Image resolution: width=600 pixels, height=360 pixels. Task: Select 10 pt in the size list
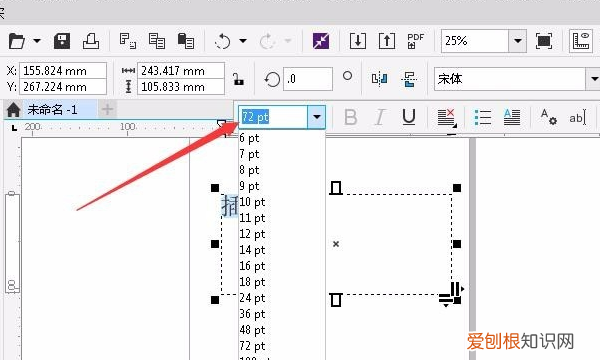tap(282, 202)
